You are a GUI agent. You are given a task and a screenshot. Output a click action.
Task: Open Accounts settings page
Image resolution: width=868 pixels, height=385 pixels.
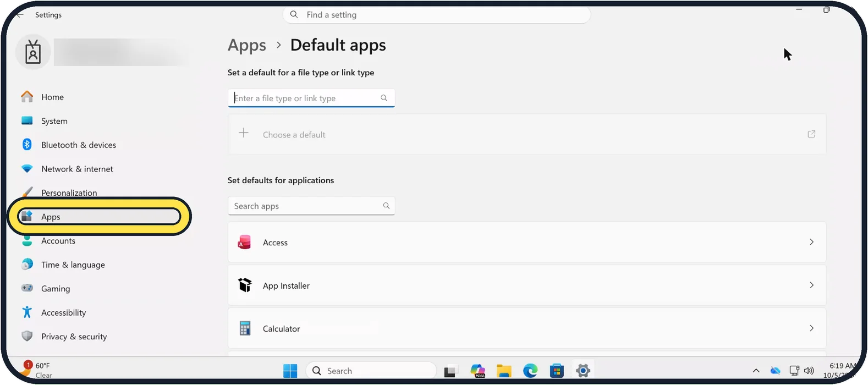click(x=58, y=241)
